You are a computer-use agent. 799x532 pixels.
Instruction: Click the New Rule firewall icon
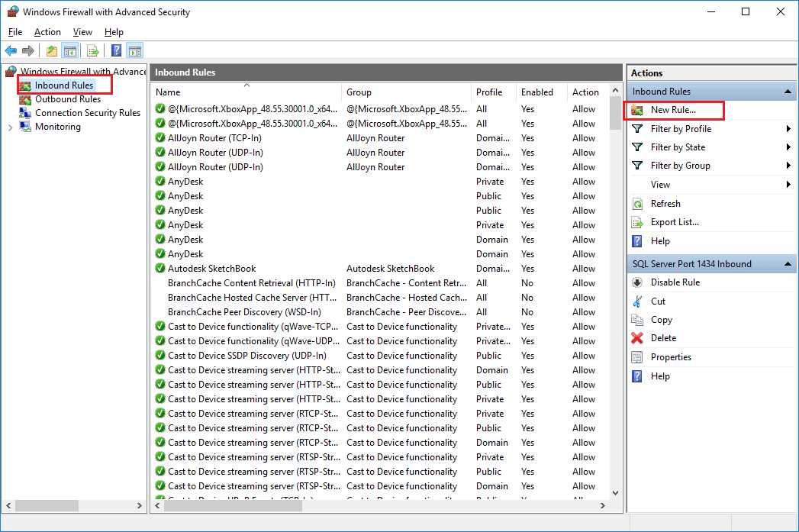[637, 110]
